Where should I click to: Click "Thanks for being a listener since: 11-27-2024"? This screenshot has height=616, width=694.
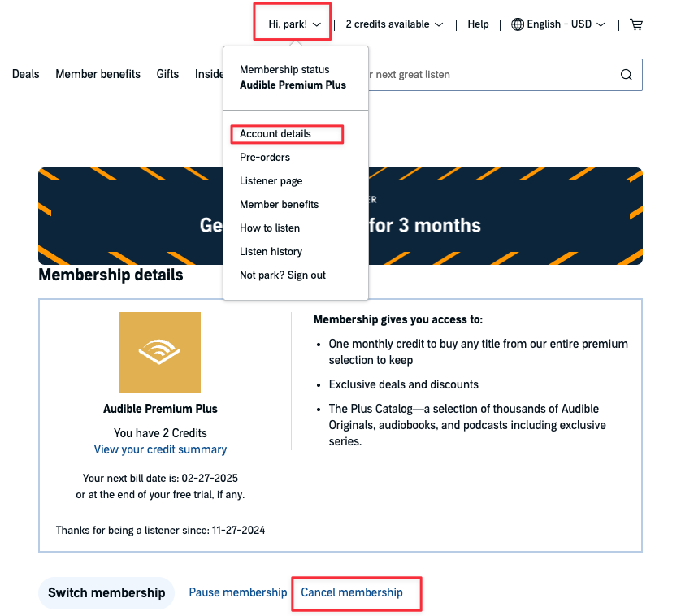pyautogui.click(x=160, y=530)
